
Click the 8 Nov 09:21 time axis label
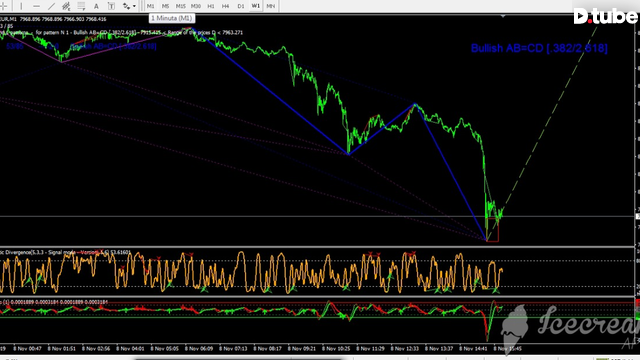[x=302, y=349]
